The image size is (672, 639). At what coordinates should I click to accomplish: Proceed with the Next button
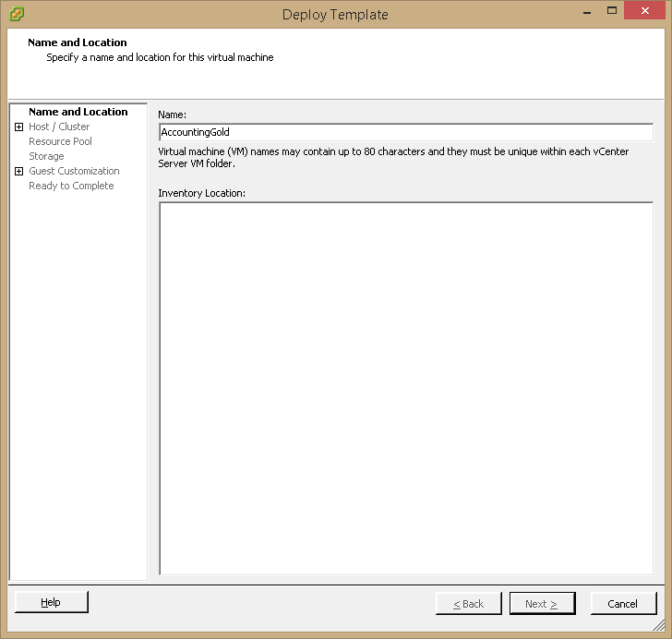[543, 604]
